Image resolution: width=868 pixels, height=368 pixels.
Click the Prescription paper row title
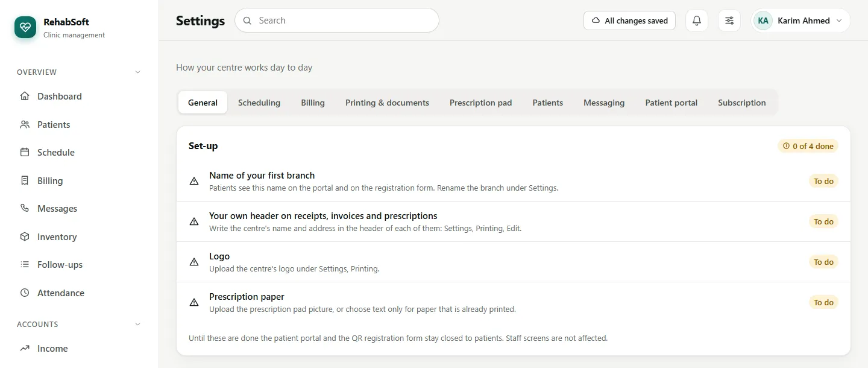(247, 297)
